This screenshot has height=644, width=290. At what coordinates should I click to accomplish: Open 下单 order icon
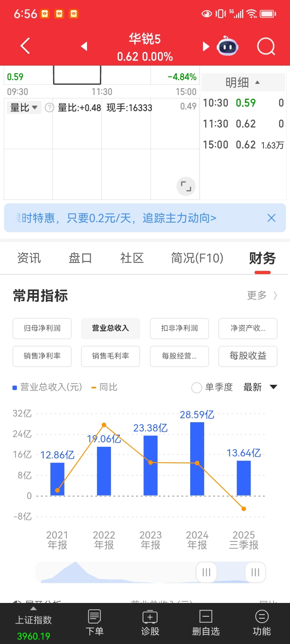(x=94, y=622)
